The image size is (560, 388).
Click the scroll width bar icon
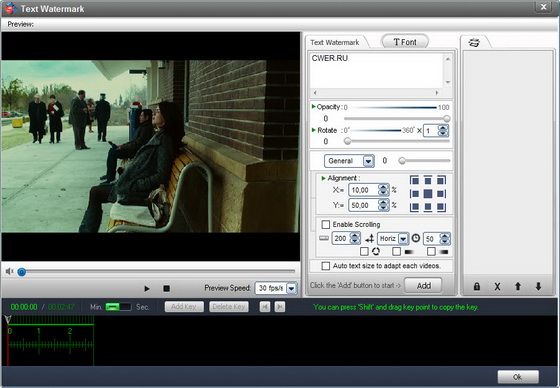coord(324,238)
